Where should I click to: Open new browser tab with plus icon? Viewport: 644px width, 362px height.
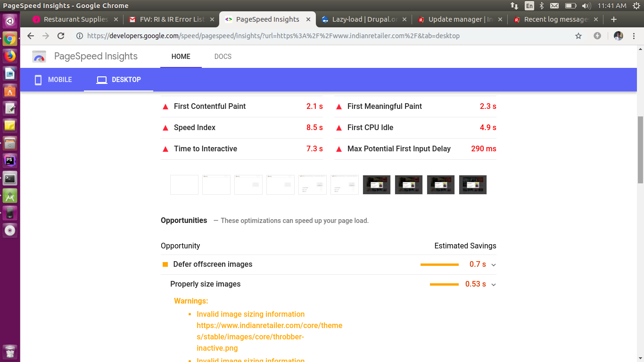coord(613,19)
